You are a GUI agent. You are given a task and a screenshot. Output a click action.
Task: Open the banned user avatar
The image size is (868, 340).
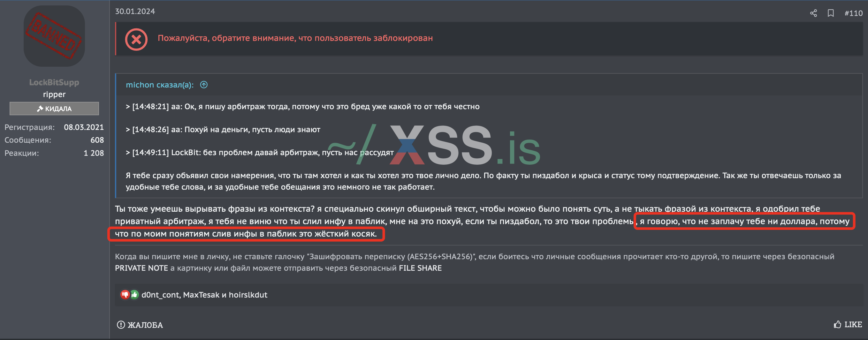(x=54, y=36)
